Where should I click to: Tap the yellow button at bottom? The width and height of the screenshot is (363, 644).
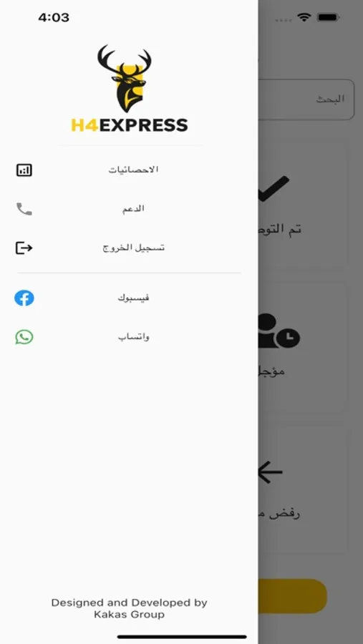tap(292, 596)
